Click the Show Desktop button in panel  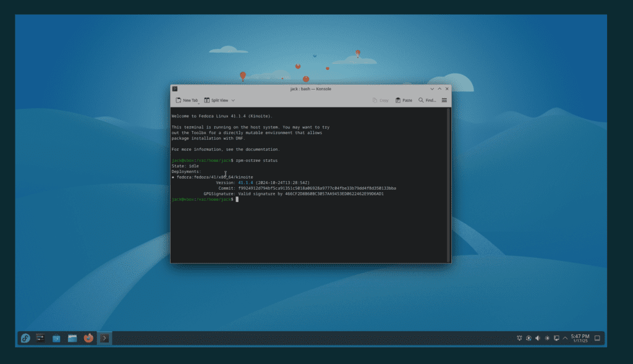597,338
